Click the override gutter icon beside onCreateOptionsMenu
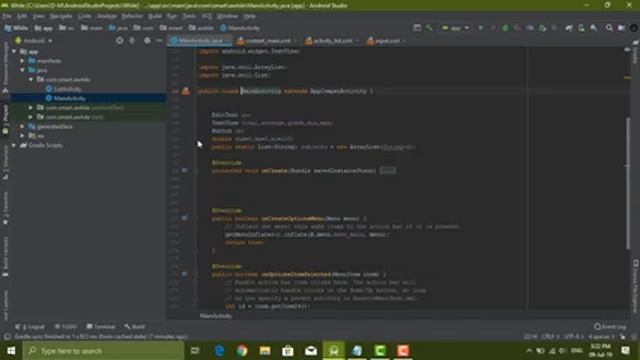This screenshot has width=640, height=360. [184, 218]
